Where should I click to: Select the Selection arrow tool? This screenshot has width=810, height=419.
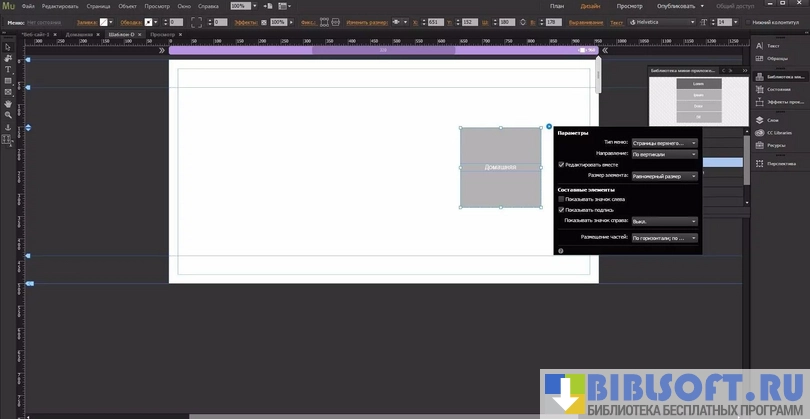(8, 47)
